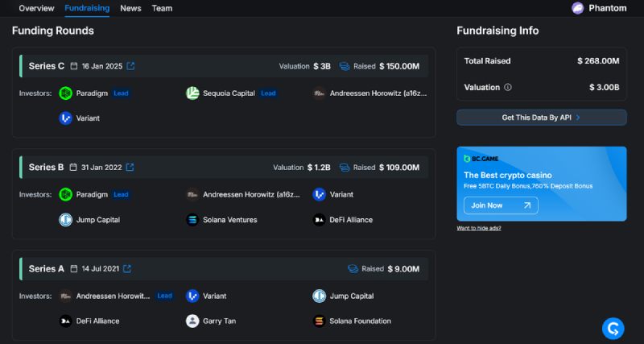Click the Garry Tan avatar icon
644x344 pixels.
(x=192, y=321)
